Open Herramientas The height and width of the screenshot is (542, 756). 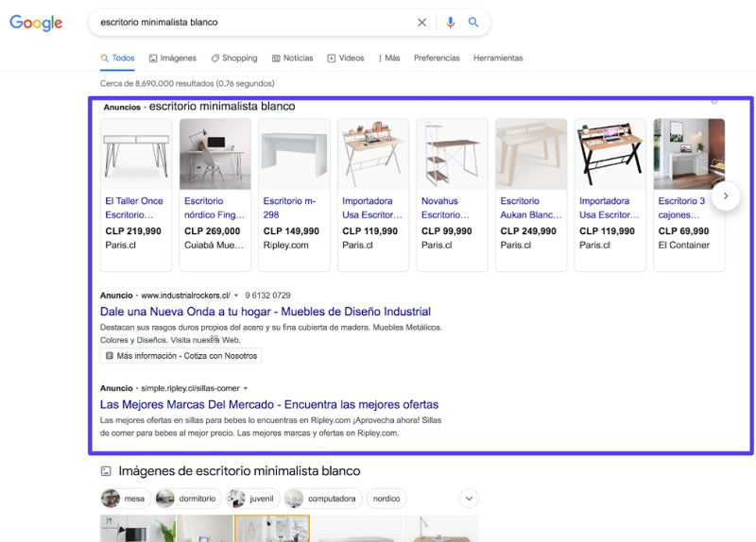click(498, 58)
